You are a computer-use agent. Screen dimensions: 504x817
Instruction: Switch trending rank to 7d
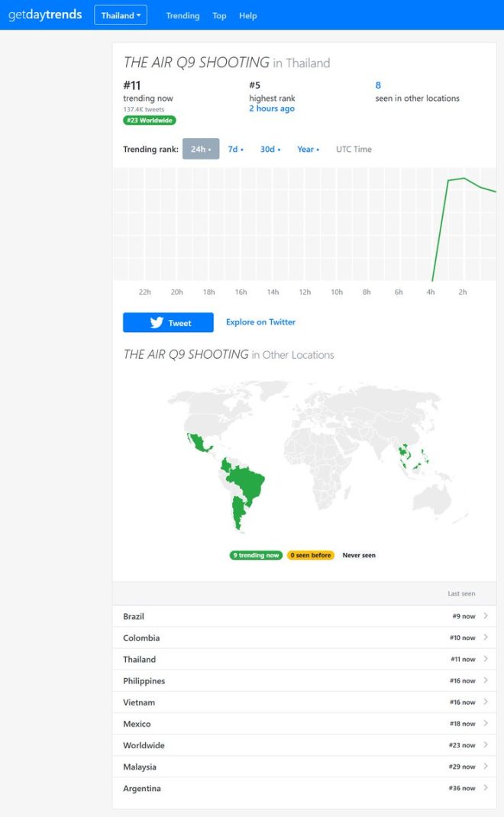[x=236, y=149]
